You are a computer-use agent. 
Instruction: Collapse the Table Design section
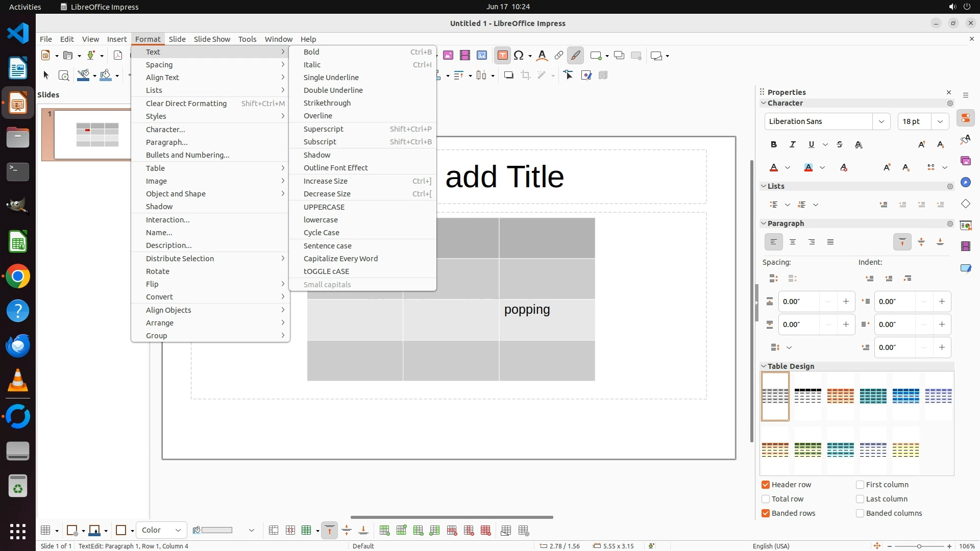[x=764, y=366]
